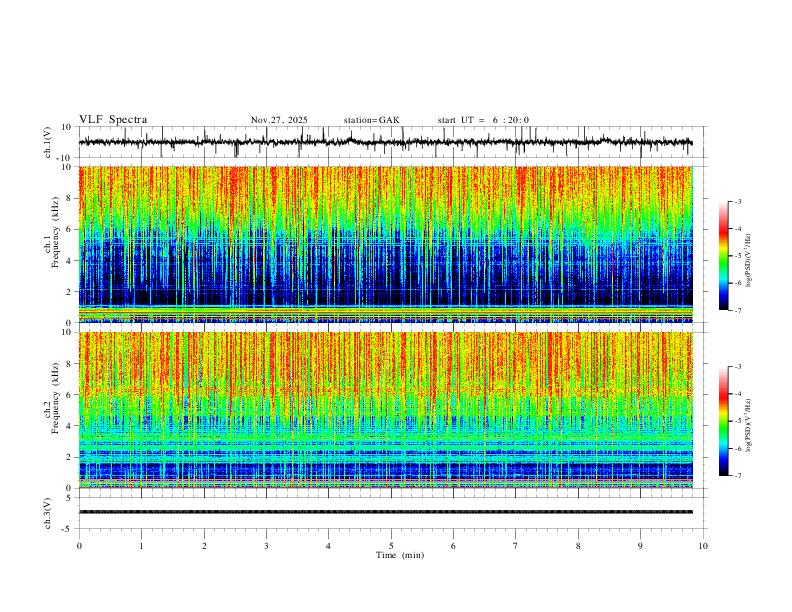Click the ch.2 spectrogram plot
This screenshot has height=612, width=792.
385,410
